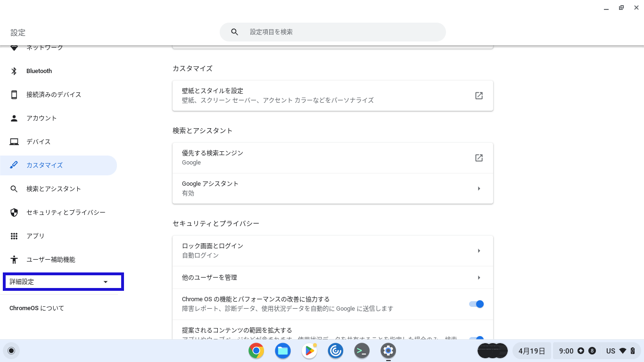Open 他のユーザーを管理 row

coord(332,278)
